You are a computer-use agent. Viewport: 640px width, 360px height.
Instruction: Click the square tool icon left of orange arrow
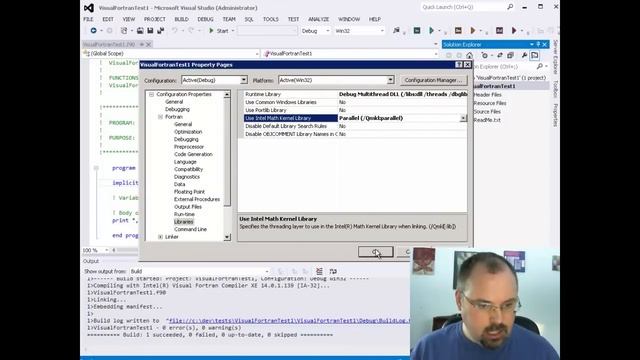click(x=458, y=31)
